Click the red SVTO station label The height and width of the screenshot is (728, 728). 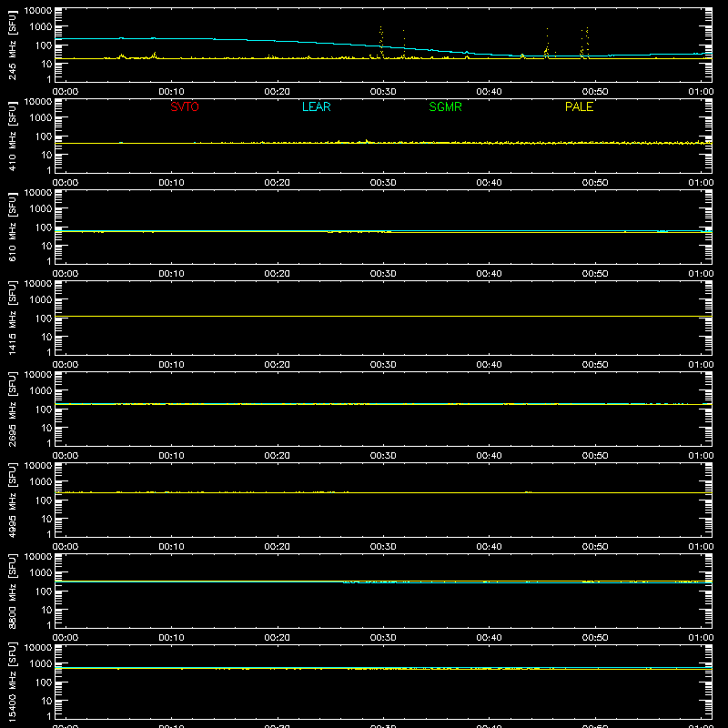coord(185,106)
